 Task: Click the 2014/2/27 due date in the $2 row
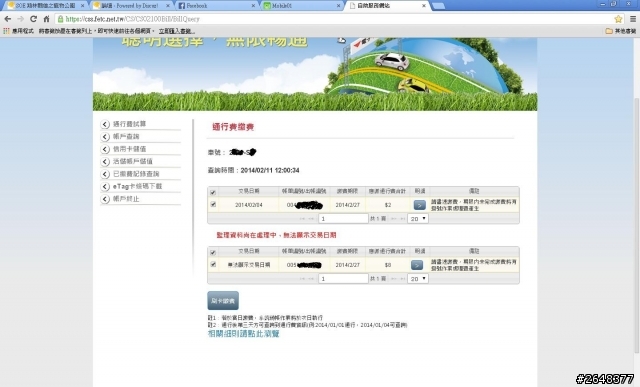(347, 205)
